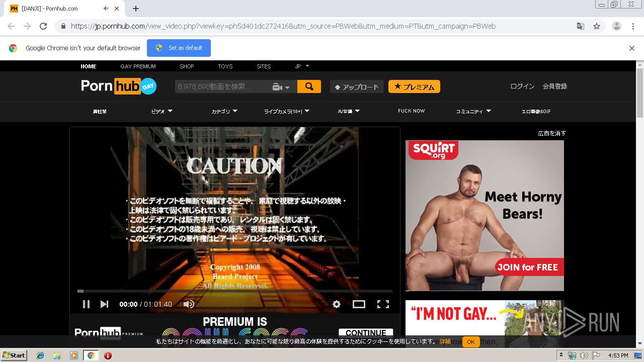This screenshot has height=362, width=644.
Task: Open the FUCK NOW nav link
Action: [412, 111]
